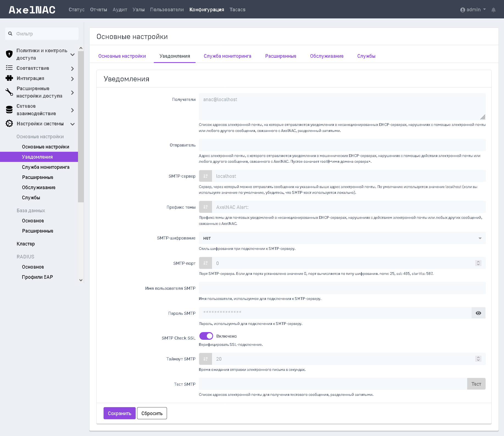The width and height of the screenshot is (504, 436).
Task: Click the Сбросить button
Action: [152, 413]
